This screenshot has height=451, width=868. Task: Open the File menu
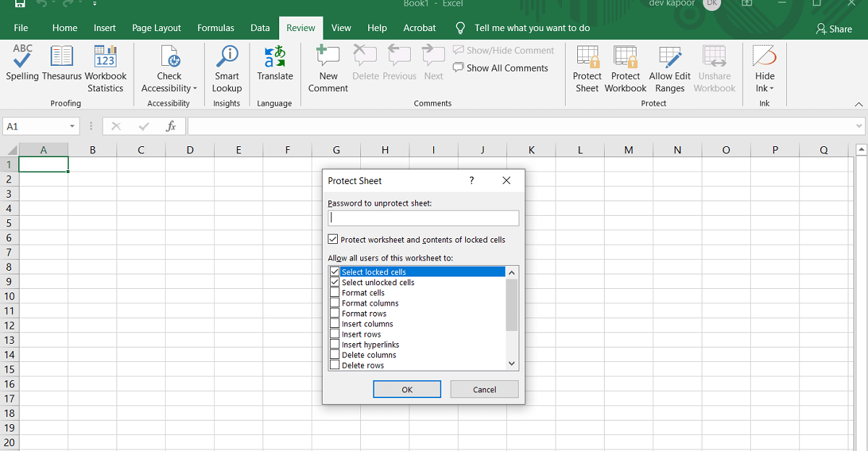[x=21, y=28]
